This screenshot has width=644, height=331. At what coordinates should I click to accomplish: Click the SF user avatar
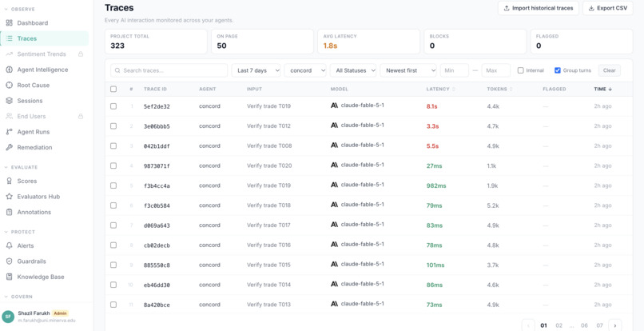pyautogui.click(x=8, y=317)
